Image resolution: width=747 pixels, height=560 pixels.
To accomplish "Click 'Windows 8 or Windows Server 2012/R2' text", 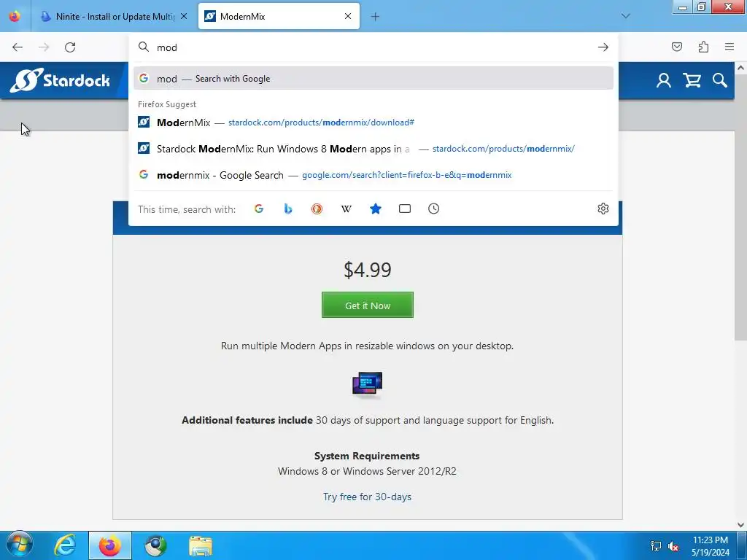I will [x=367, y=471].
